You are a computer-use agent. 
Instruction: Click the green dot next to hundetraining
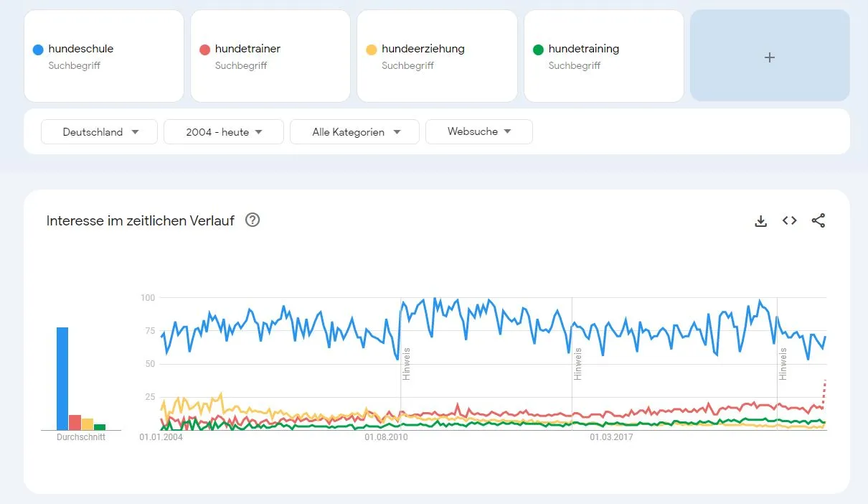click(x=538, y=50)
